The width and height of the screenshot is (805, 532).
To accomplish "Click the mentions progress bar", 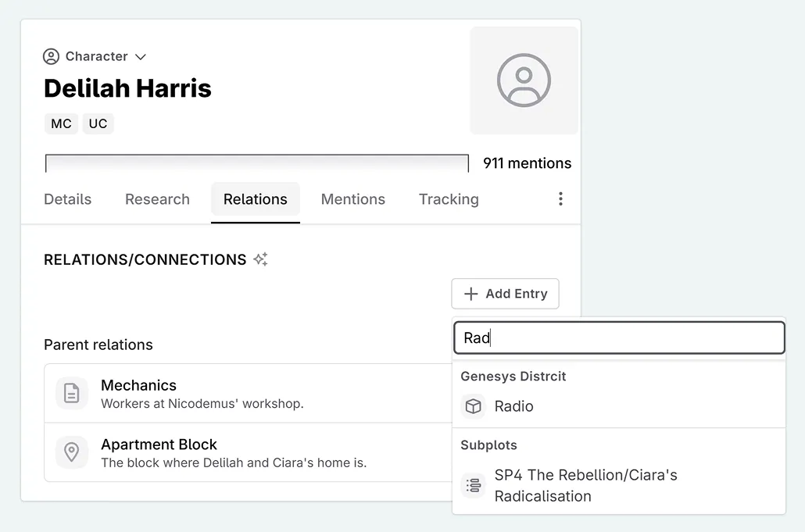I will coord(256,163).
